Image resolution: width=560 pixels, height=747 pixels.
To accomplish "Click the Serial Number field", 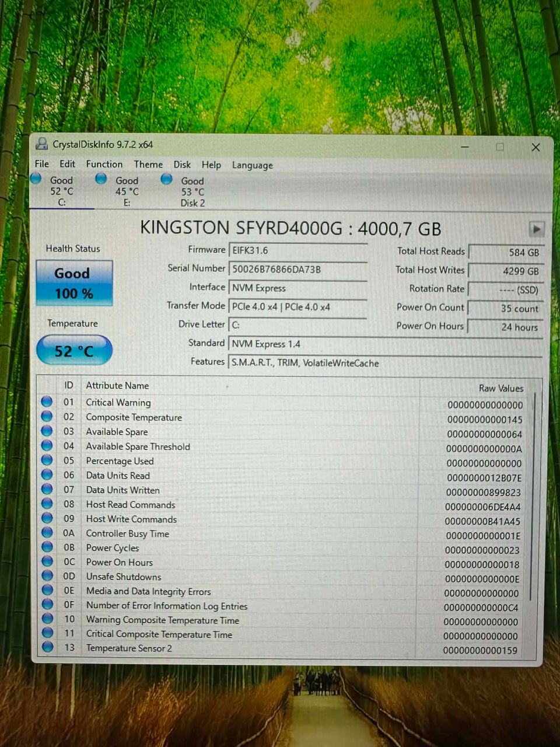I will (x=297, y=270).
